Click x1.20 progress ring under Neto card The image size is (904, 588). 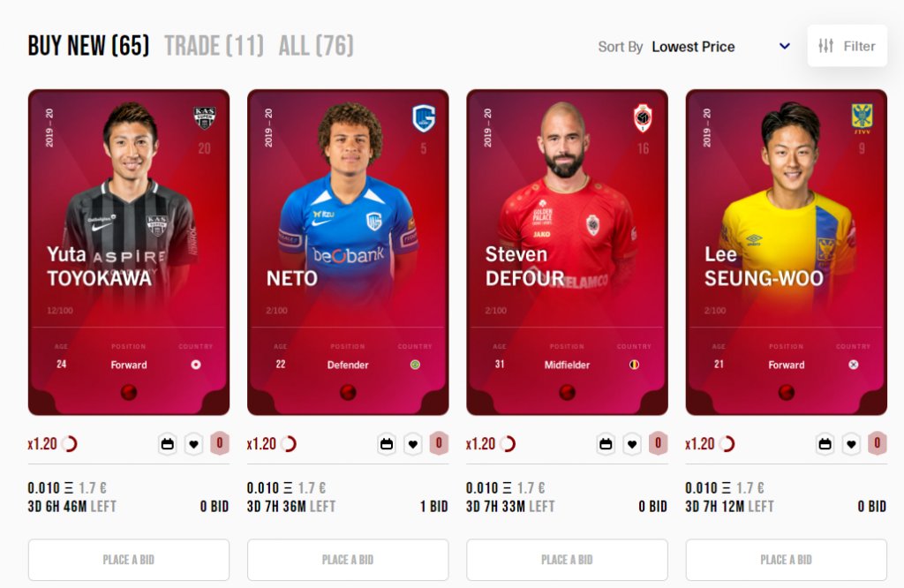click(289, 444)
